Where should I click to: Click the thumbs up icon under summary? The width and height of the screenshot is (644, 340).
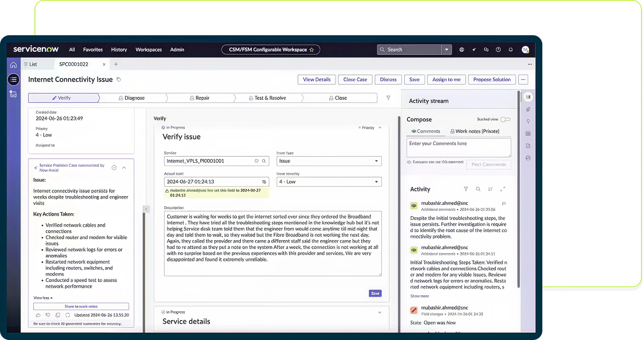(38, 315)
